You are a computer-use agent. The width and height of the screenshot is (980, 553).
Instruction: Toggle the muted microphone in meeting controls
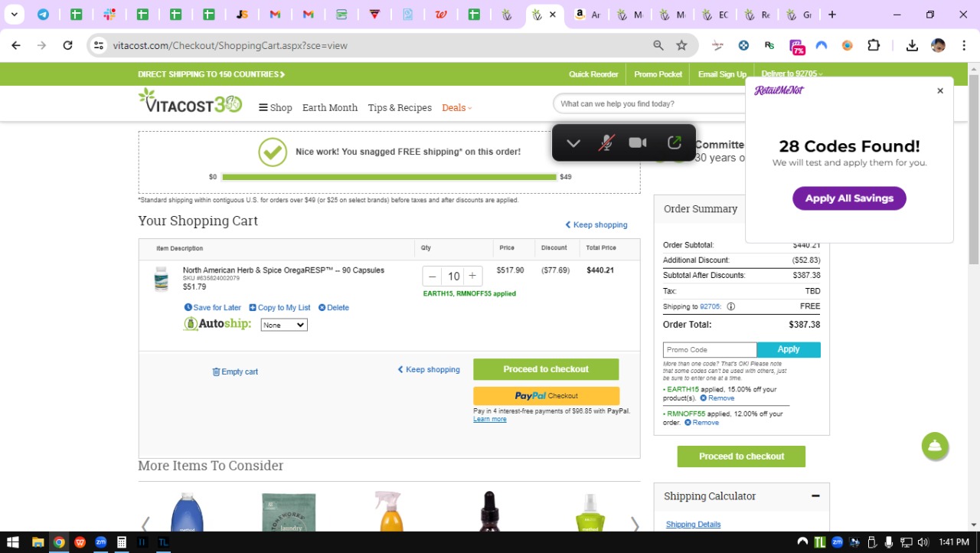[606, 143]
